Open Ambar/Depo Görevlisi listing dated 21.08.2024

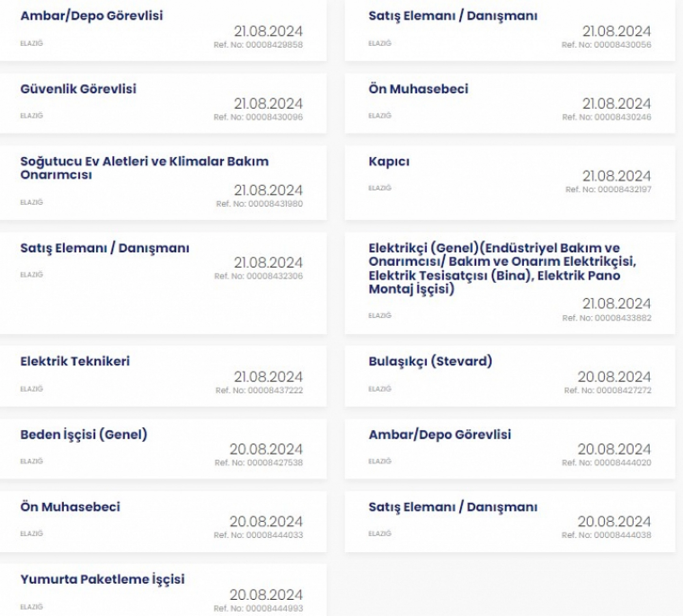click(91, 16)
